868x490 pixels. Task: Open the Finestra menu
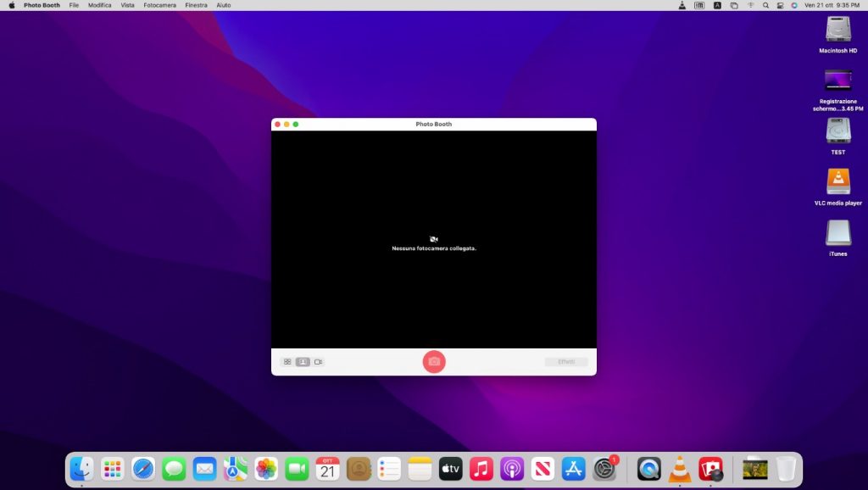196,5
